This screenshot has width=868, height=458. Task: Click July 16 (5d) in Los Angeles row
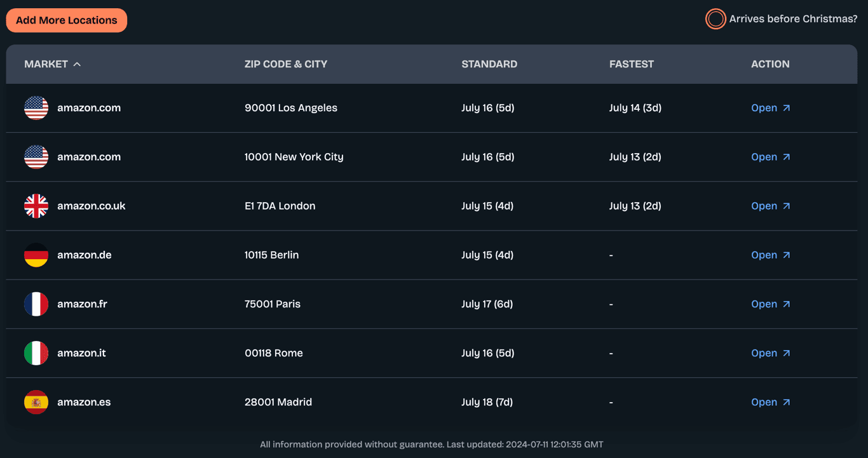pyautogui.click(x=488, y=108)
